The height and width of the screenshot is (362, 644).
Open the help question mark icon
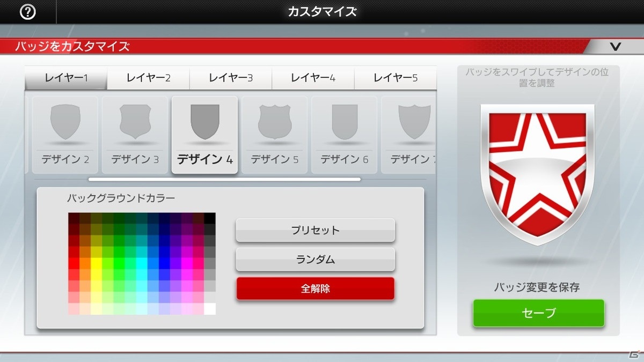[x=27, y=12]
